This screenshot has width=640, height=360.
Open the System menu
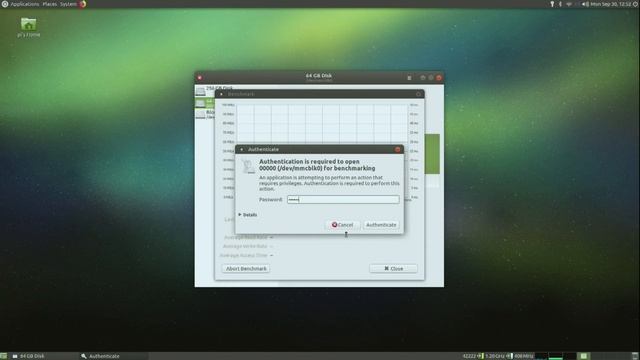click(x=68, y=4)
